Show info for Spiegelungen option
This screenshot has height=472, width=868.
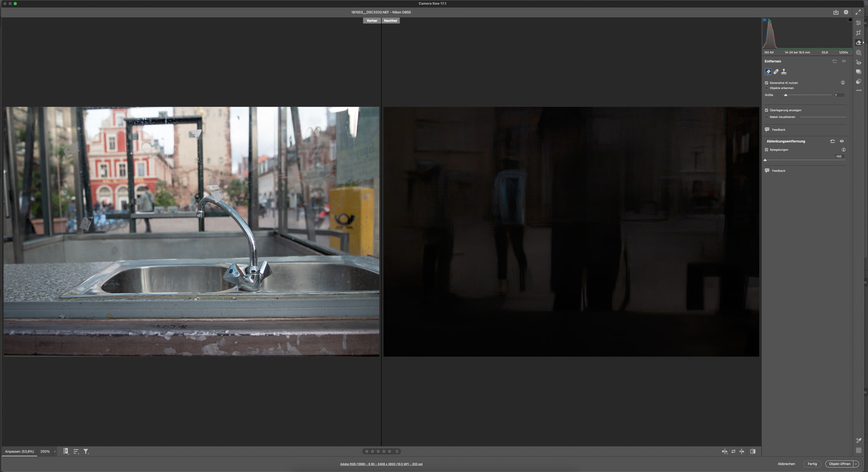pyautogui.click(x=844, y=150)
